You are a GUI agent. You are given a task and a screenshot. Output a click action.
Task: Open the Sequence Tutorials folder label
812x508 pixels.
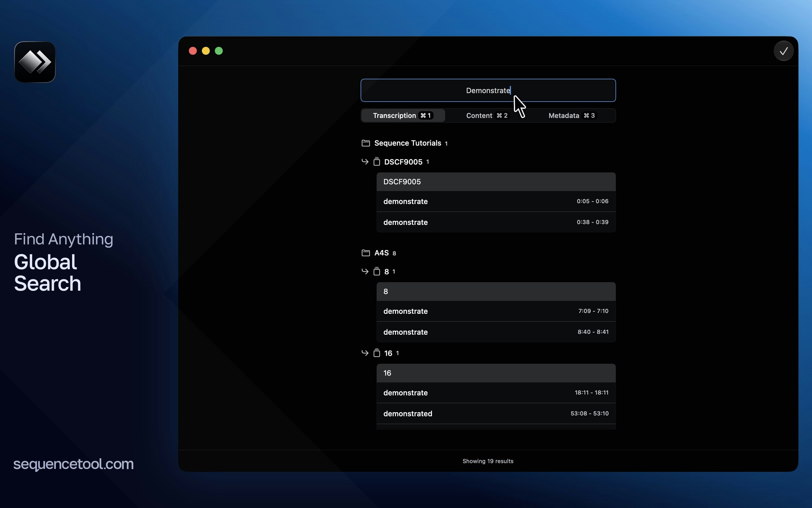click(x=408, y=143)
